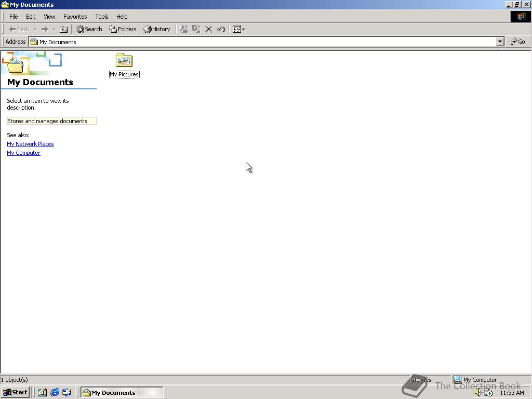The image size is (532, 399).
Task: Click the Go button
Action: tap(518, 42)
